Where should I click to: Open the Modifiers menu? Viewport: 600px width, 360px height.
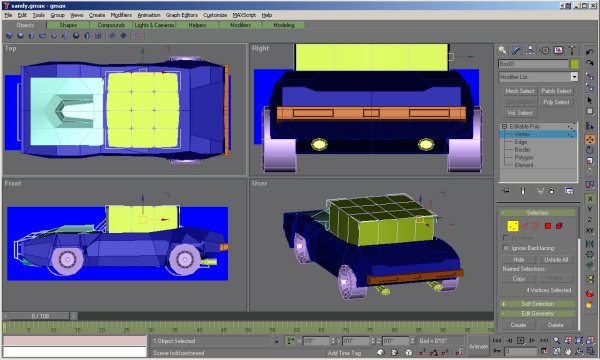click(121, 15)
